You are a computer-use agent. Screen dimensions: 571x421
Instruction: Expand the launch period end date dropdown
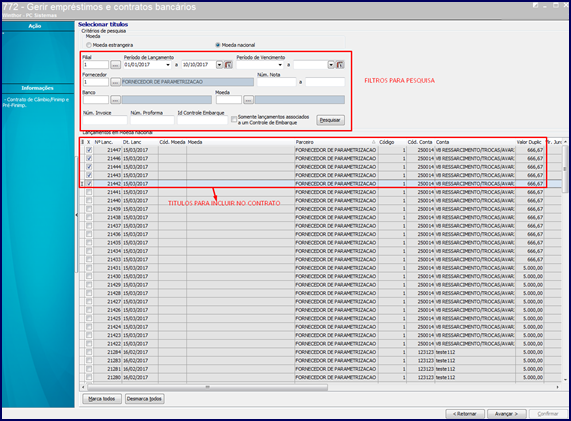point(219,65)
